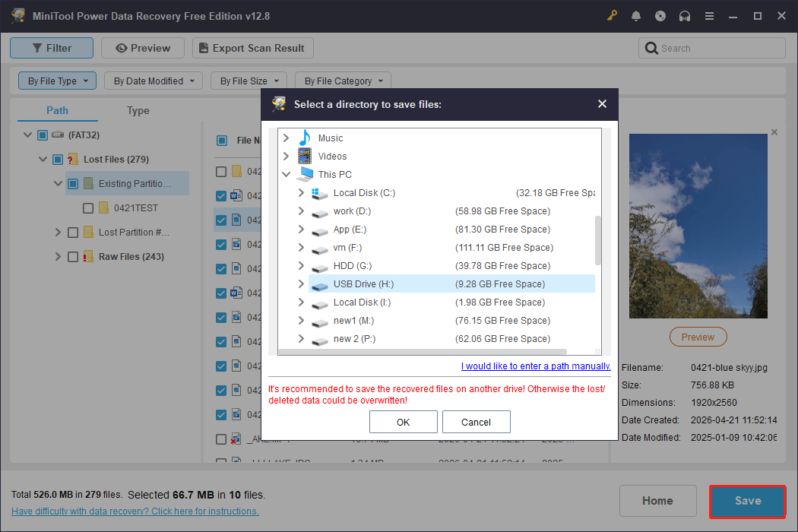
Task: Click the key register icon in title bar
Action: [x=612, y=16]
